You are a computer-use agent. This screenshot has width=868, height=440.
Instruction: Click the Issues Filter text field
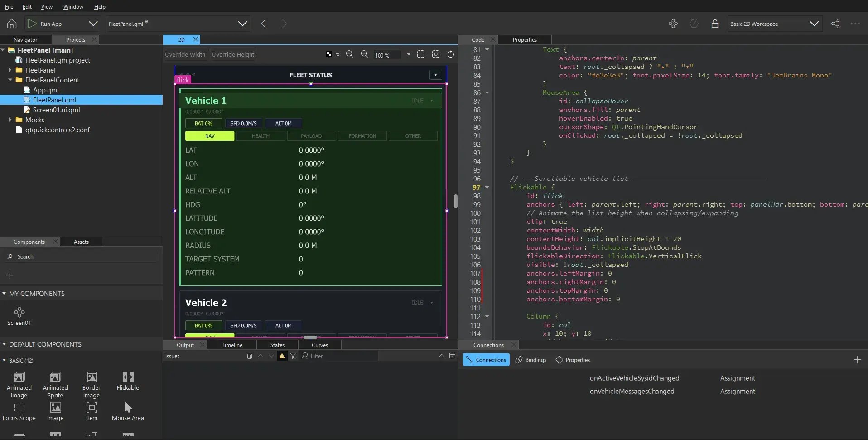click(339, 356)
